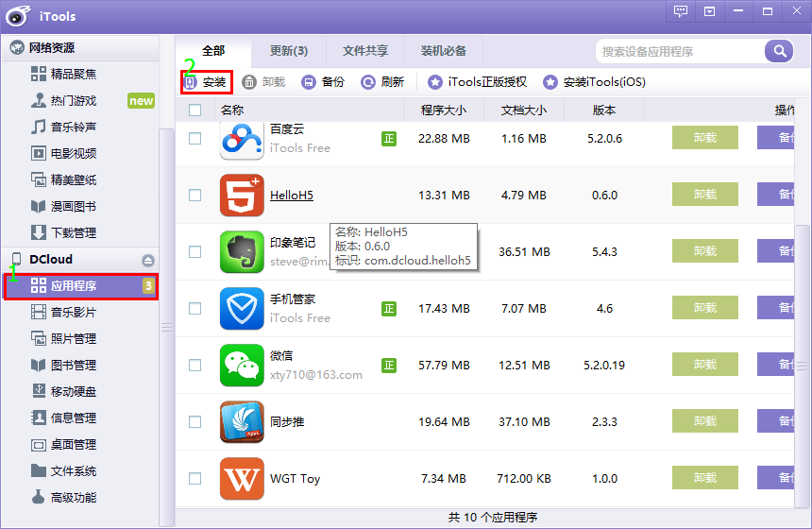Check the 手机管家 row checkbox
Screen dimensions: 812x529
(x=195, y=309)
